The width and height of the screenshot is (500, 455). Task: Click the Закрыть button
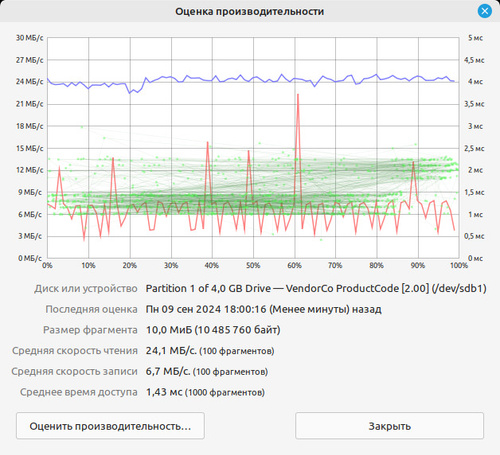[389, 426]
